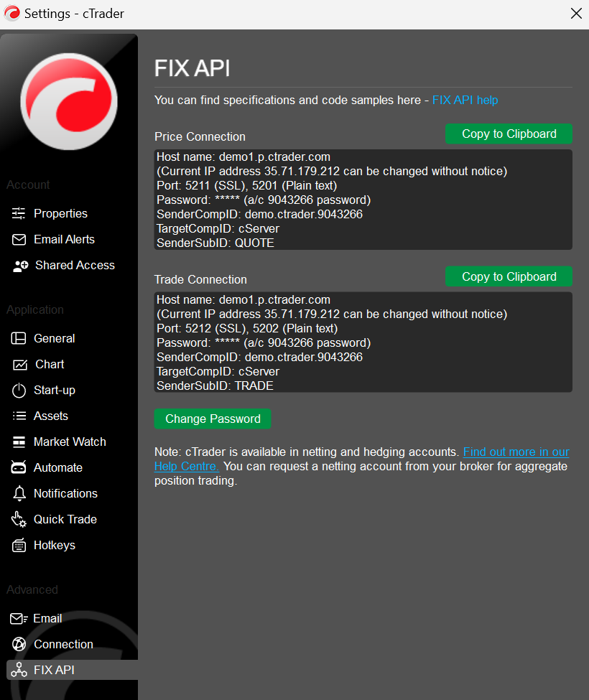The width and height of the screenshot is (589, 700).
Task: Click Price Connection host name line
Action: tap(244, 157)
